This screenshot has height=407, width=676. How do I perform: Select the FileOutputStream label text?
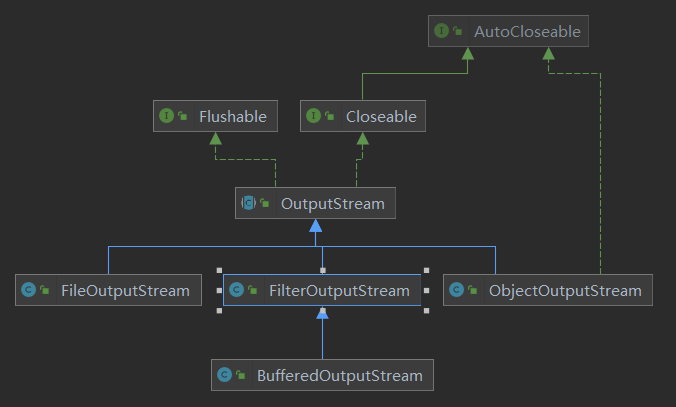123,291
